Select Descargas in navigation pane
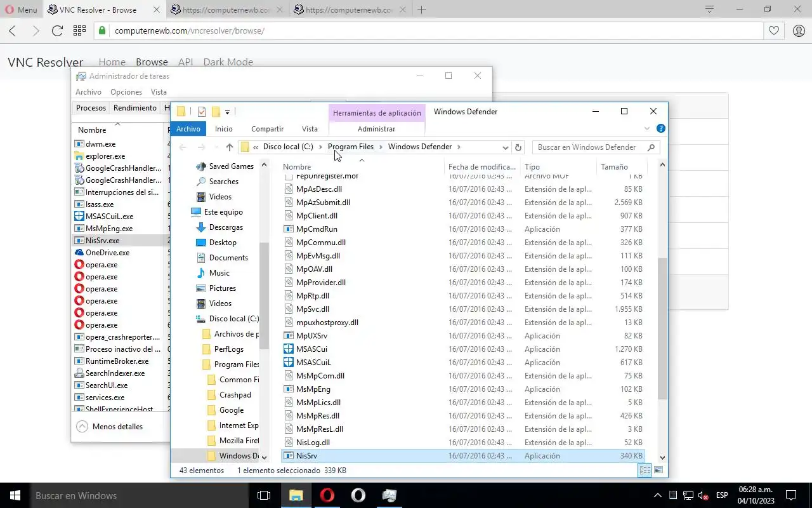This screenshot has height=508, width=812. pos(226,227)
